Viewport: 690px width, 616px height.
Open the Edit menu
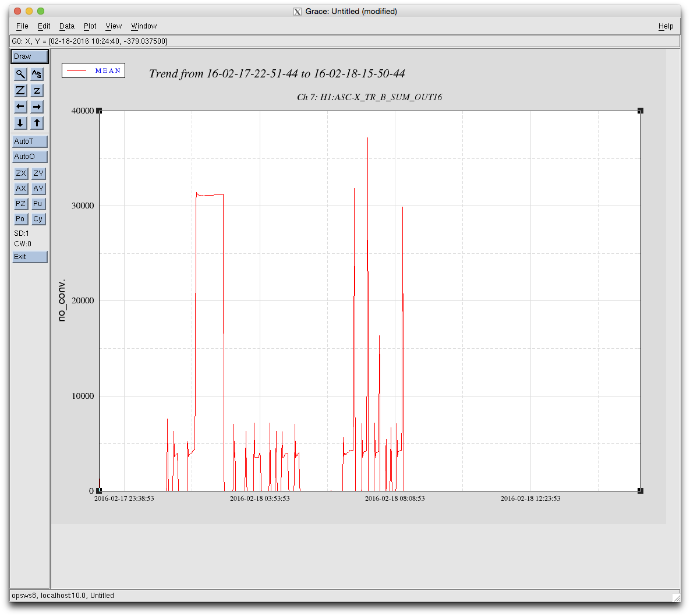point(44,26)
